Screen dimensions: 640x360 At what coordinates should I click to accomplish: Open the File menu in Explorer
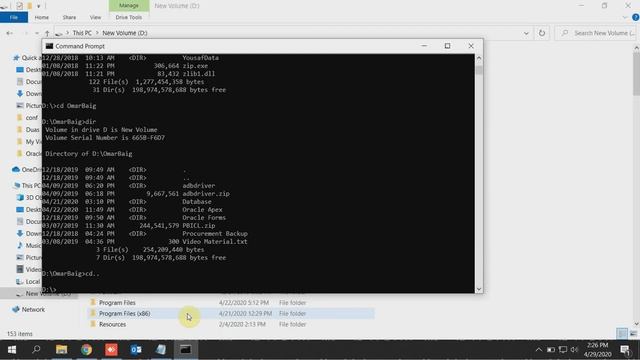click(x=14, y=18)
